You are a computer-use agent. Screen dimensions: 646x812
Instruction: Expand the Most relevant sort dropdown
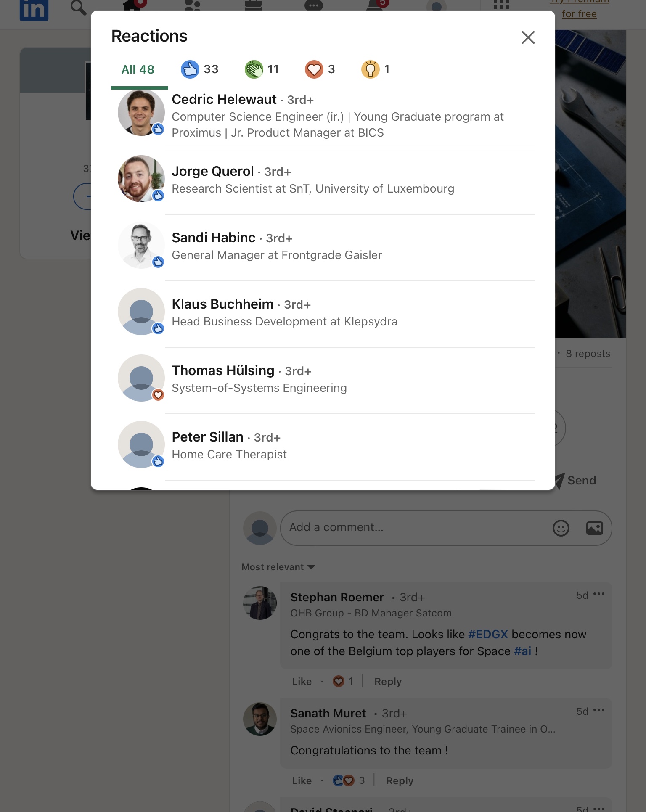[278, 567]
